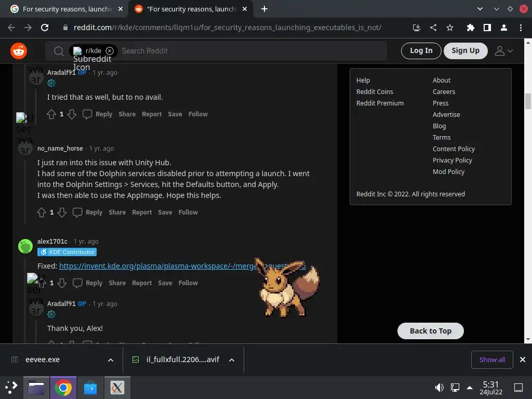Open the Careers footer link

pyautogui.click(x=444, y=92)
